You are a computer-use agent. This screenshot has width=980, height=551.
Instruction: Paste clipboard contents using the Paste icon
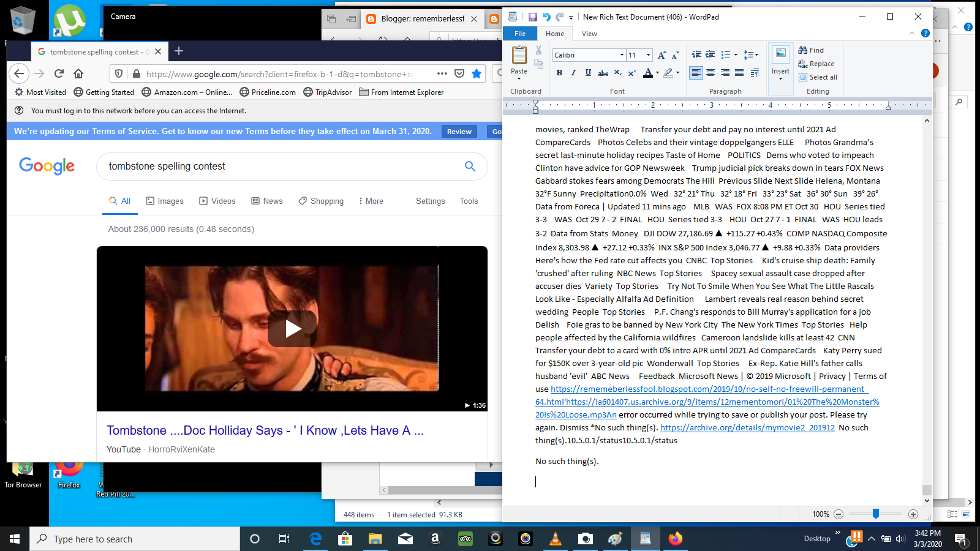[519, 55]
